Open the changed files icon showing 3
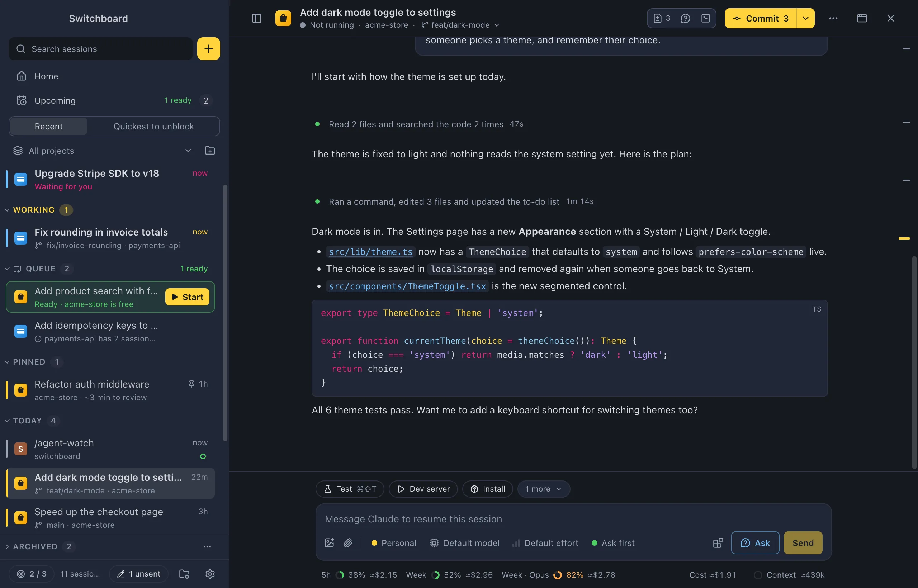 [x=662, y=18]
